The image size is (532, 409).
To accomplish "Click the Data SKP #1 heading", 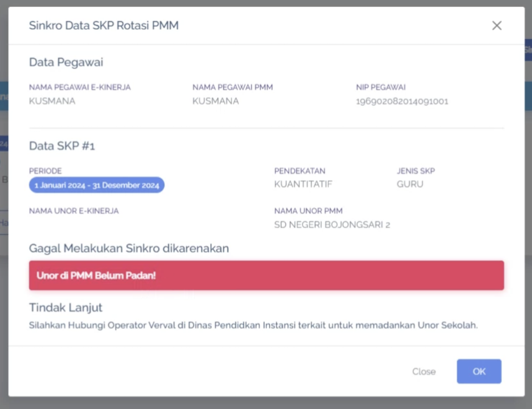I will point(62,146).
